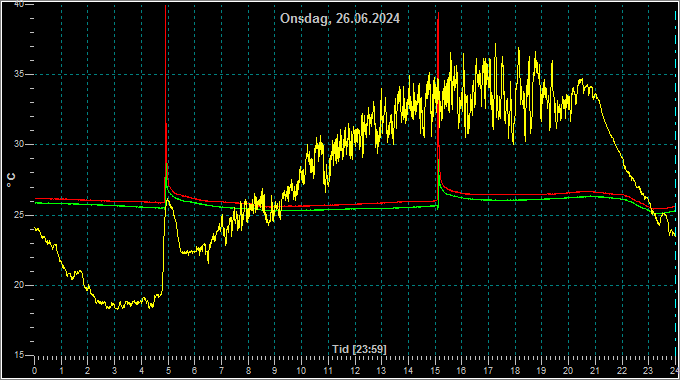Pick hour 12 on the time axis
This screenshot has width=680, height=380.
355,371
